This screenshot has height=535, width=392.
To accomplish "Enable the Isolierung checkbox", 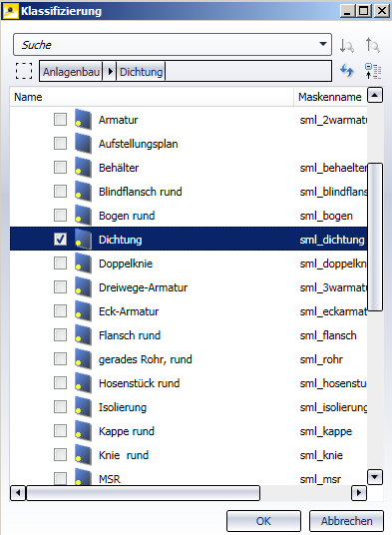I will tap(60, 406).
